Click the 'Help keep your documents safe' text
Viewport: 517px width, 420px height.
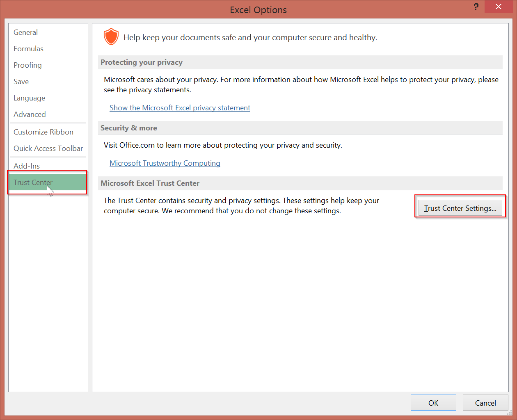click(250, 37)
